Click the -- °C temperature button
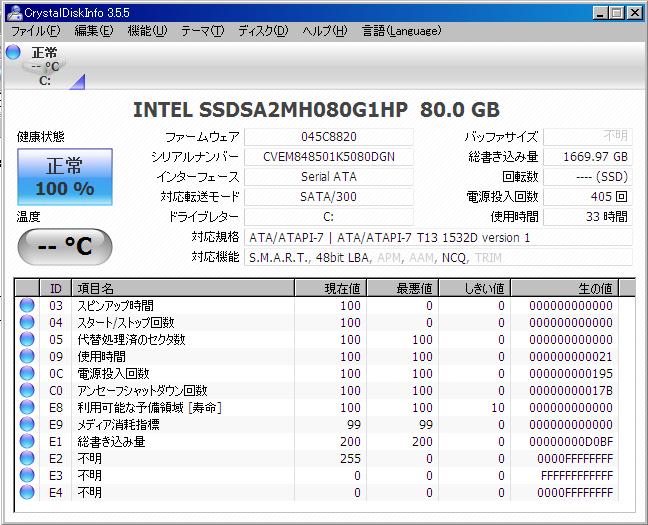Viewport: 648px width, 525px height. pyautogui.click(x=65, y=246)
